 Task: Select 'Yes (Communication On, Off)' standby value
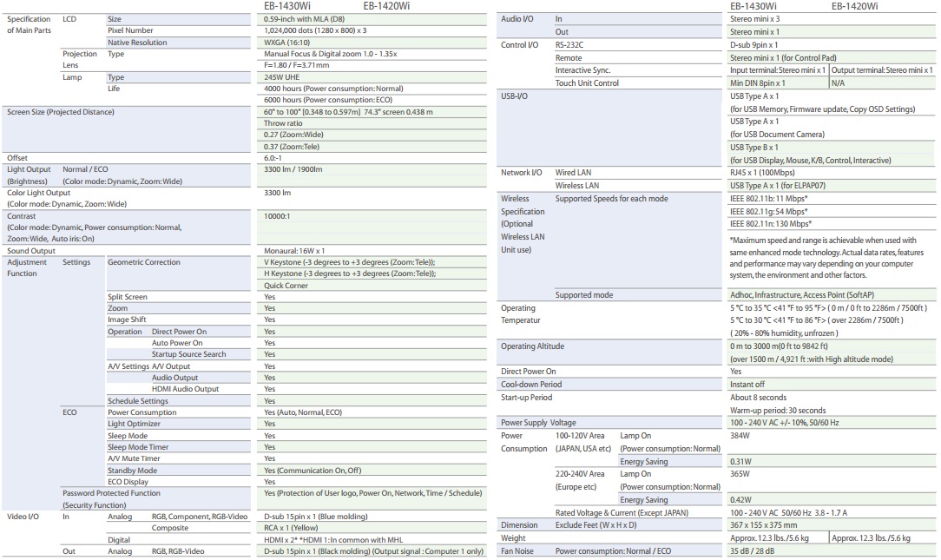tap(313, 471)
